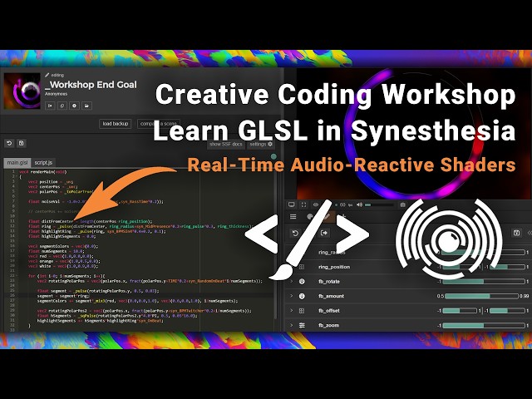Click the revert icon above code tabs
Image resolution: width=532 pixels, height=399 pixels.
pos(9,143)
